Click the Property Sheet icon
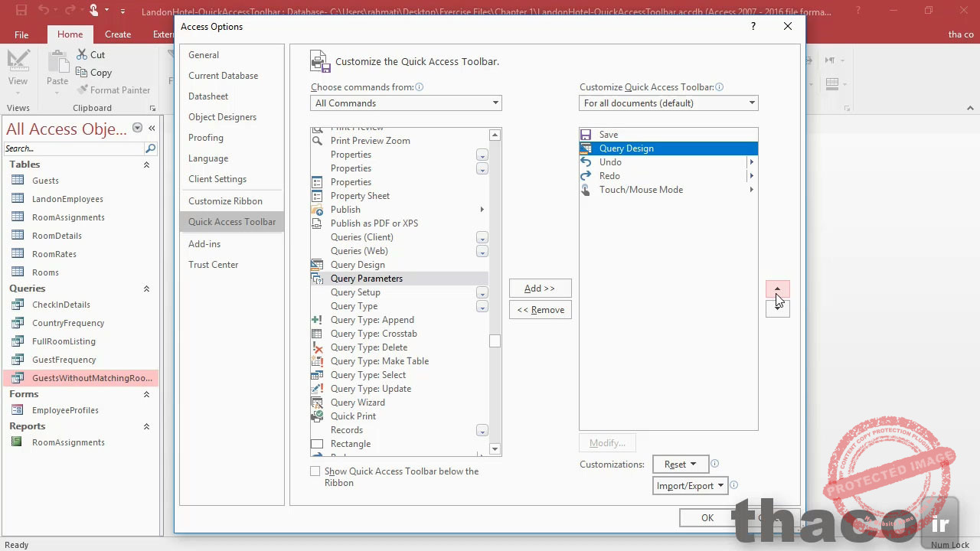 point(317,196)
